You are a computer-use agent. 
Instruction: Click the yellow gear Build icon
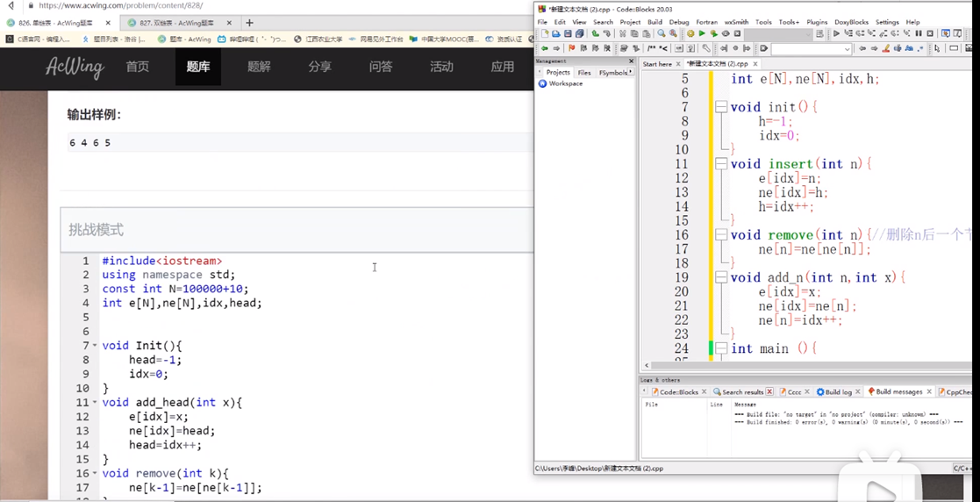(x=690, y=33)
